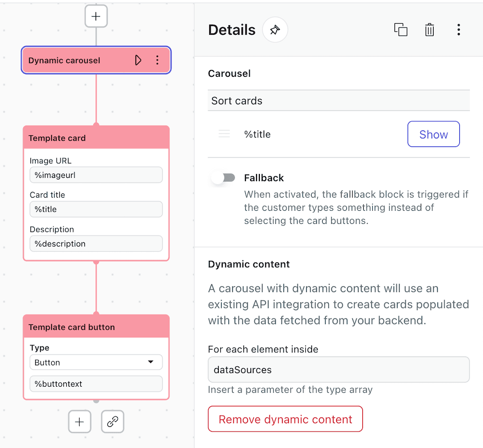Click the drag handle beside %title card
The width and height of the screenshot is (483, 448).
224,134
